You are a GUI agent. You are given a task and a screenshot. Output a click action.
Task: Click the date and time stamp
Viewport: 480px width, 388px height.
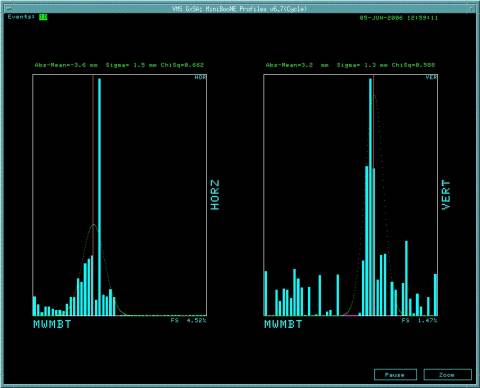coord(399,18)
